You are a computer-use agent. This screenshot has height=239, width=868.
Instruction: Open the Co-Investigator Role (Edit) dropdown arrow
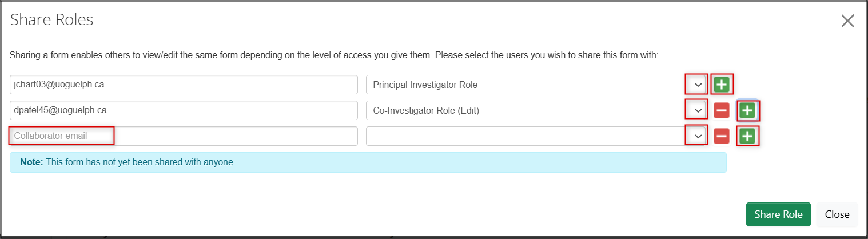[697, 110]
